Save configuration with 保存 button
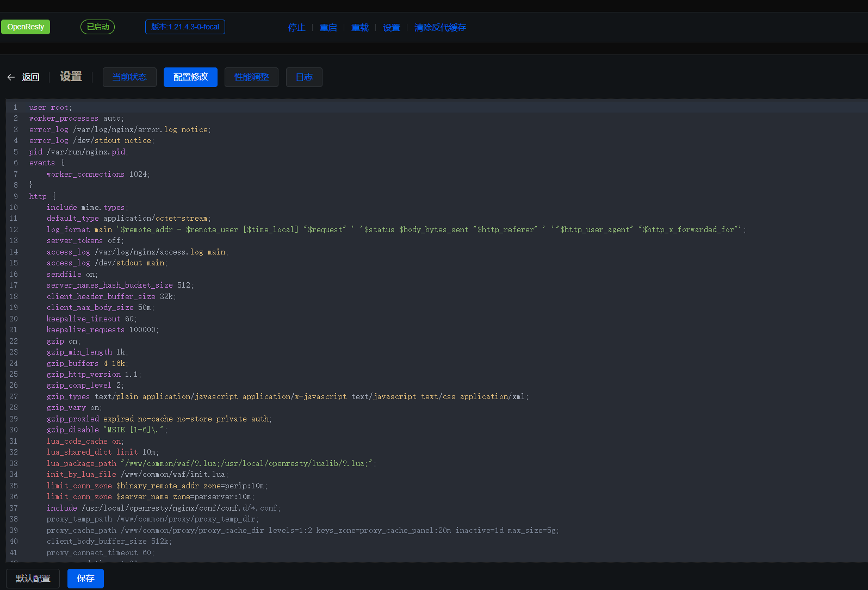 [x=85, y=579]
